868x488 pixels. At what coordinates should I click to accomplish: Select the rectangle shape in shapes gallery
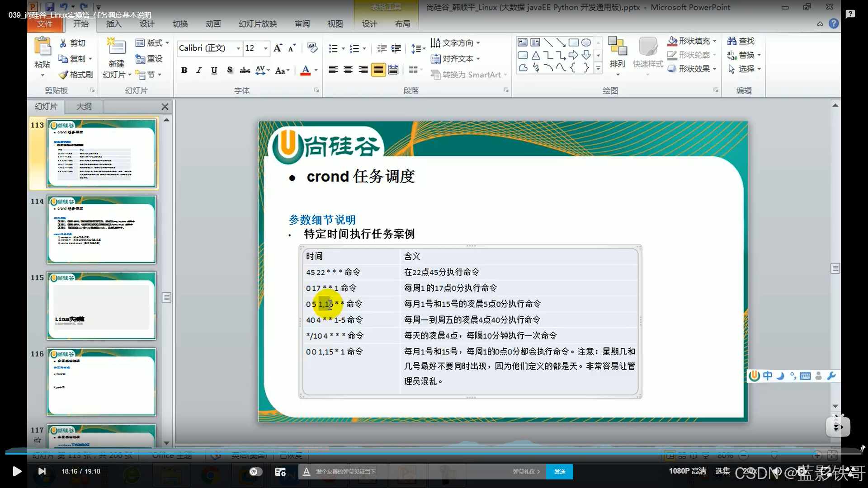(574, 42)
